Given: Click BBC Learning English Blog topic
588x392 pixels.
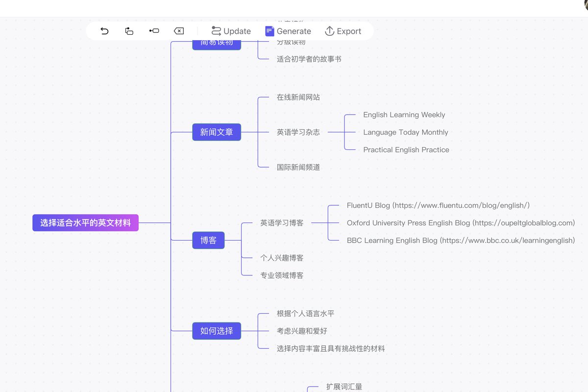Looking at the screenshot, I should pos(461,240).
